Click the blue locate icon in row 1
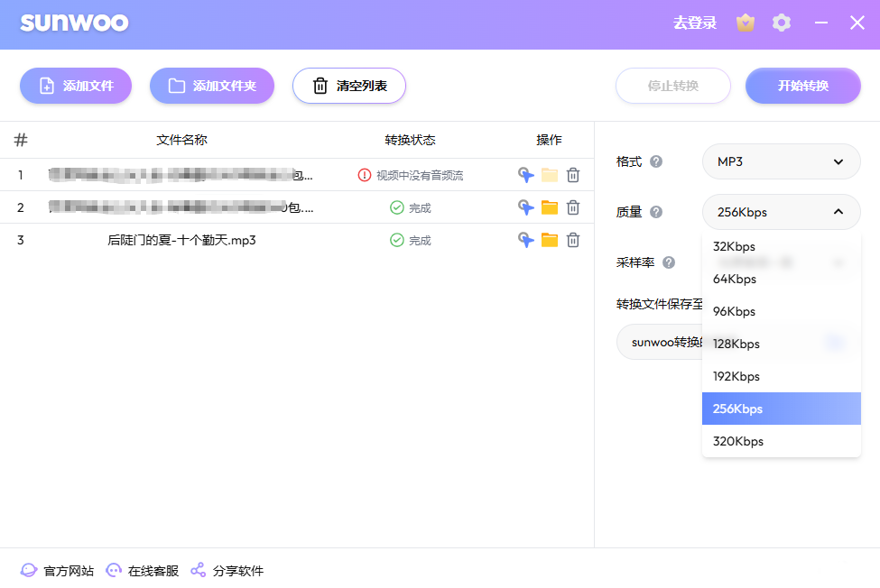This screenshot has height=588, width=880. point(526,175)
